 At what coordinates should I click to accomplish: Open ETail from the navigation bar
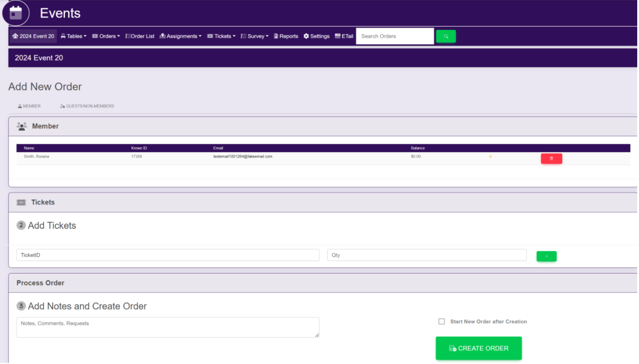click(344, 36)
